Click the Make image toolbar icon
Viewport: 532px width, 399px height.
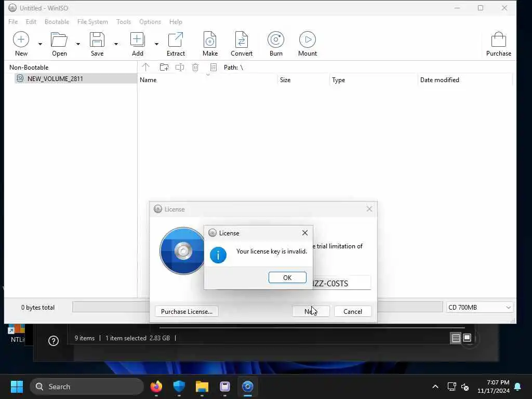pyautogui.click(x=210, y=44)
